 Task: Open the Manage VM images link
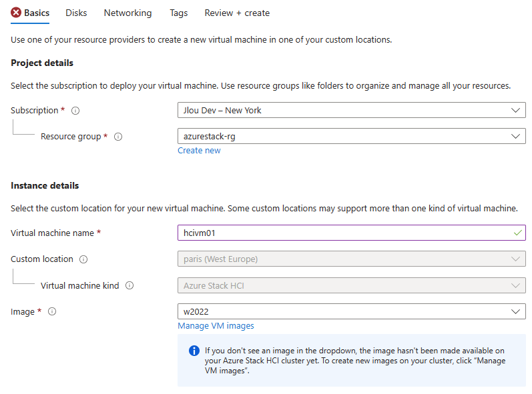point(216,326)
